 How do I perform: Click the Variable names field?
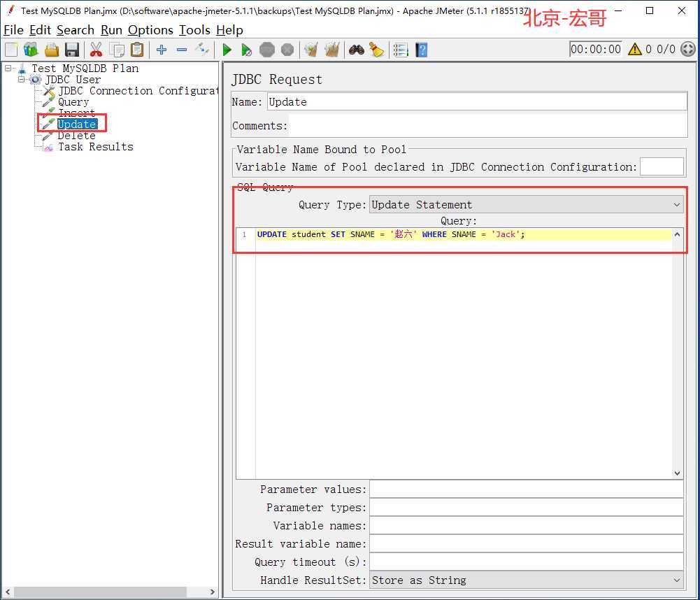526,525
